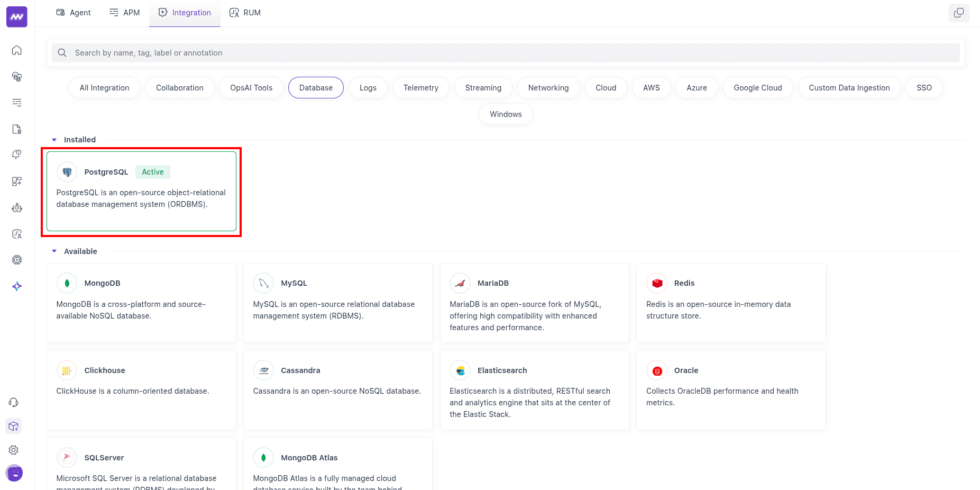Open the logs sidebar icon
The image size is (980, 490).
coord(16,103)
